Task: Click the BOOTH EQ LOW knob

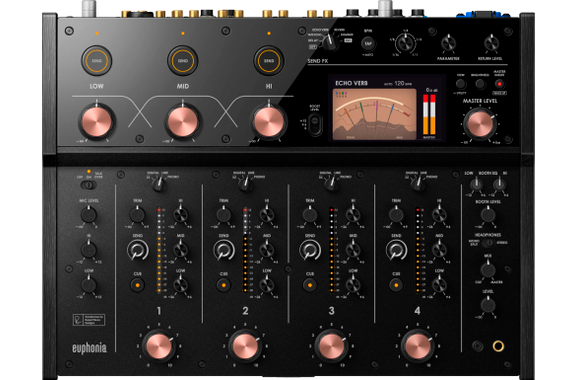Action: 476,184
